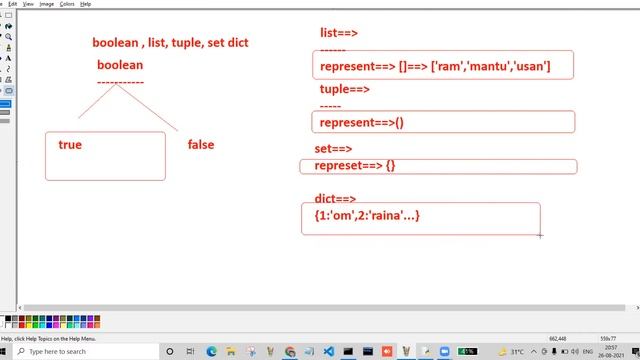Open the Help menu
This screenshot has height=360, width=640.
click(85, 4)
